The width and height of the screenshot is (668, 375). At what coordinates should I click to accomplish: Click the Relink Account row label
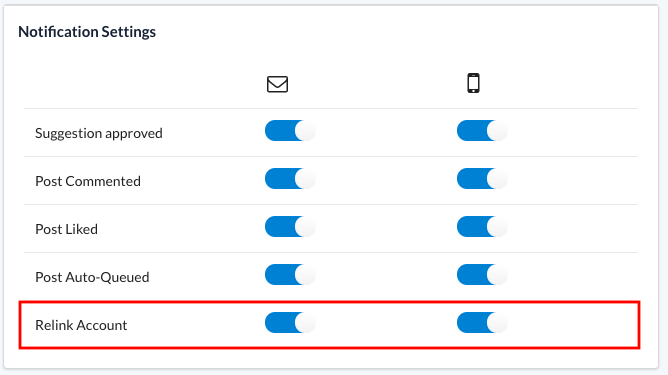pyautogui.click(x=81, y=325)
